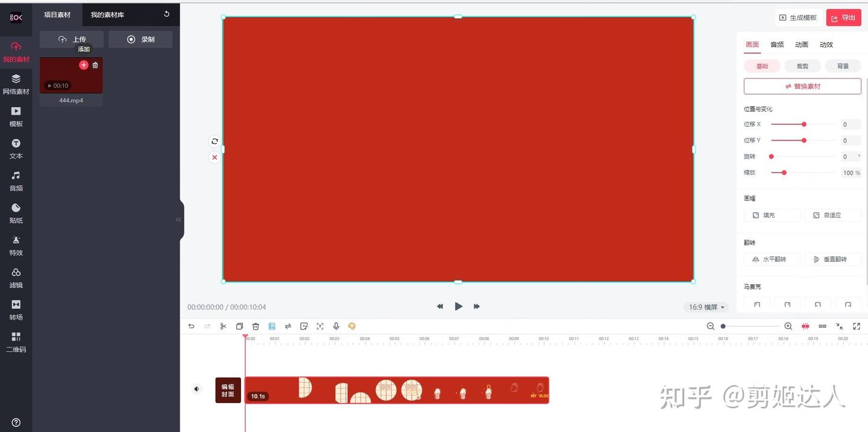868x432 pixels.
Task: Click the copy clip icon
Action: tap(239, 326)
